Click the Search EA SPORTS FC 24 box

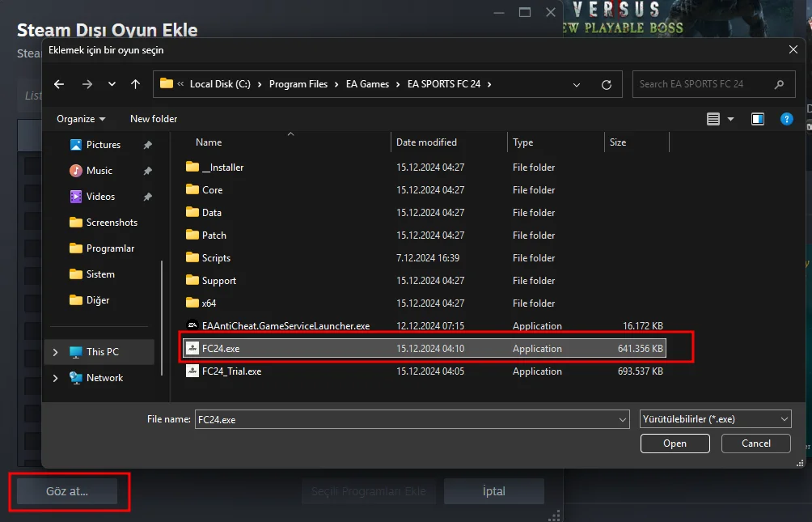(x=713, y=84)
